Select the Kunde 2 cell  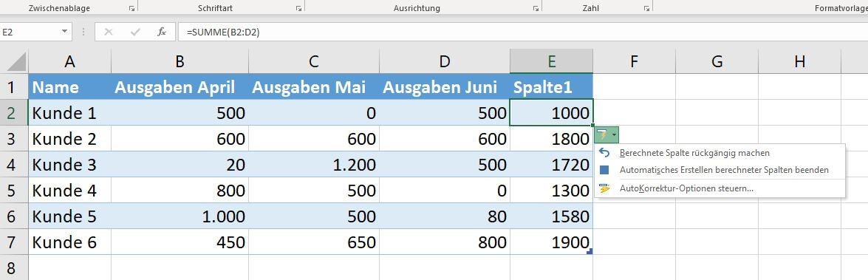pos(69,138)
